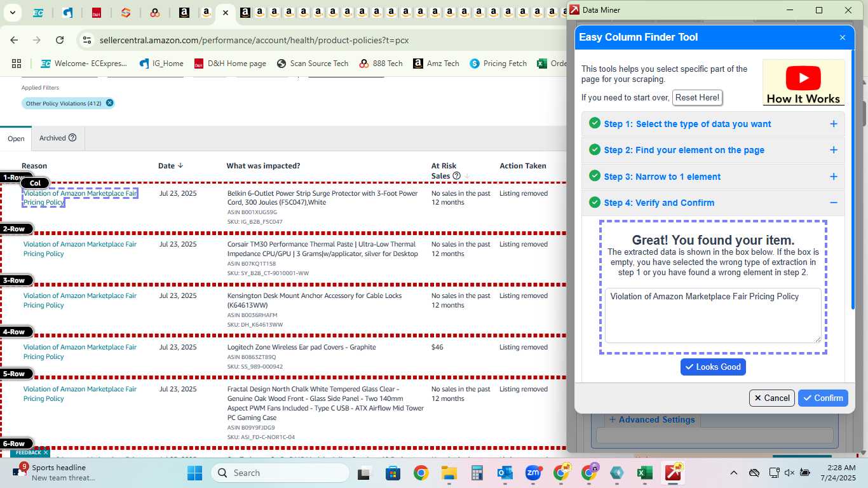Open Outlook from taskbar

click(x=505, y=473)
